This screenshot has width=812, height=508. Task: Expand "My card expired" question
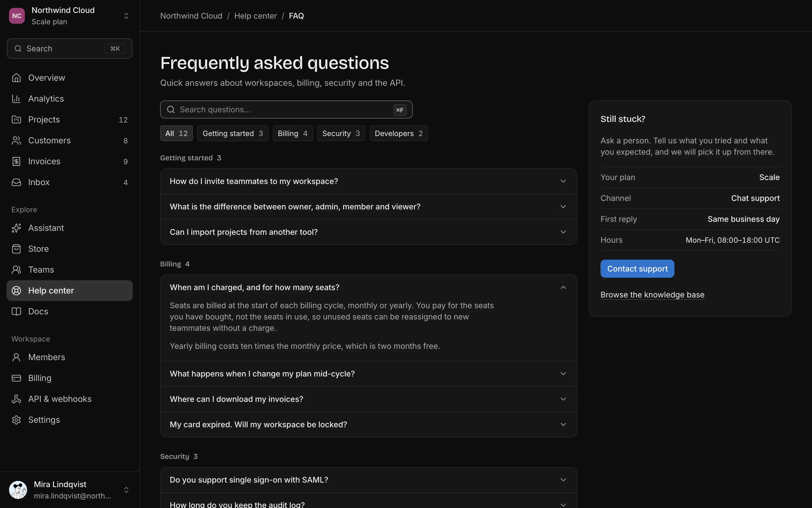pyautogui.click(x=369, y=424)
